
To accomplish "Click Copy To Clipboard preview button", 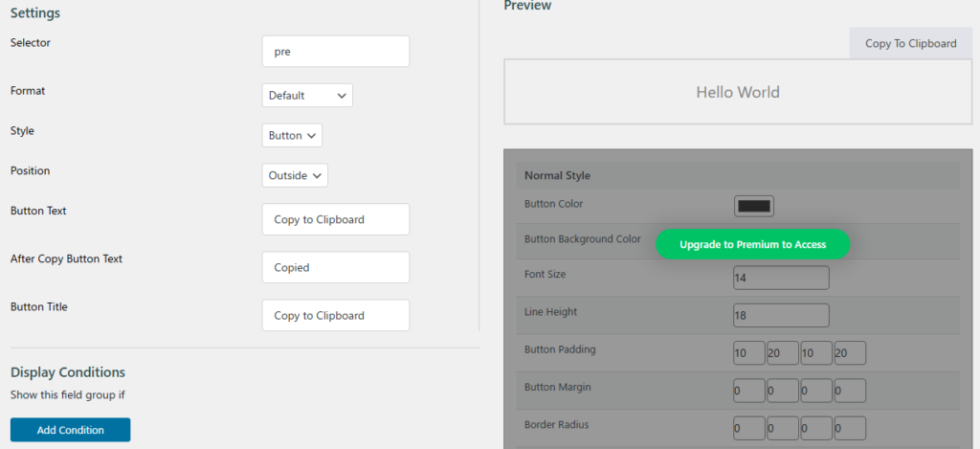I will (911, 43).
